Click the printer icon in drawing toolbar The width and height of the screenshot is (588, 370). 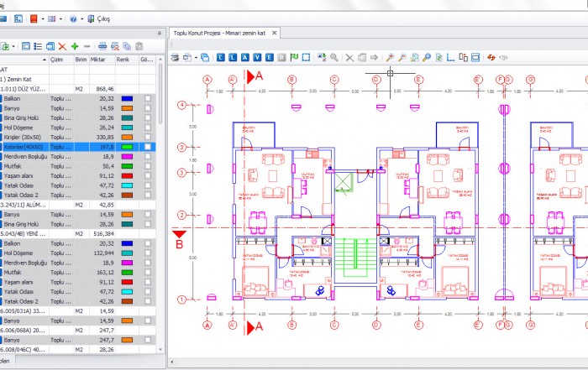coord(176,58)
